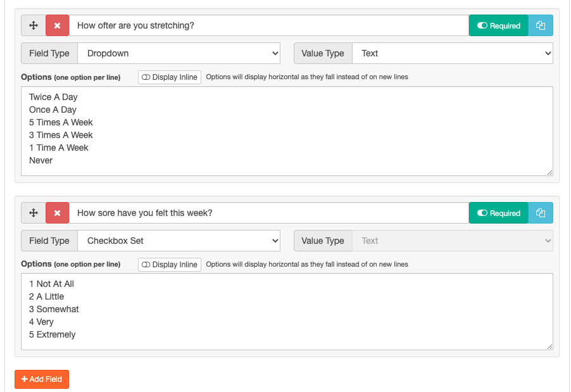The width and height of the screenshot is (571, 392).
Task: Copy the soreness question field
Action: point(540,213)
